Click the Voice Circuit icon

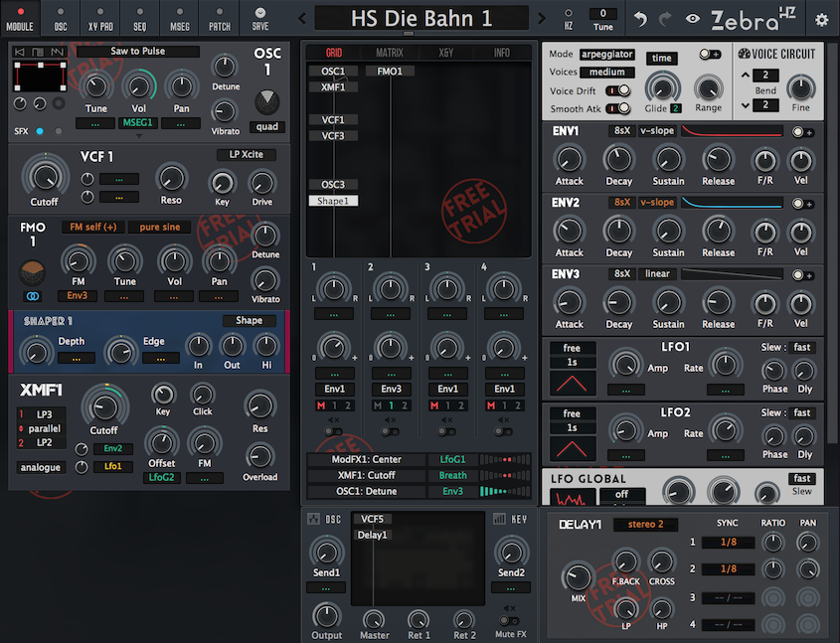coord(745,54)
